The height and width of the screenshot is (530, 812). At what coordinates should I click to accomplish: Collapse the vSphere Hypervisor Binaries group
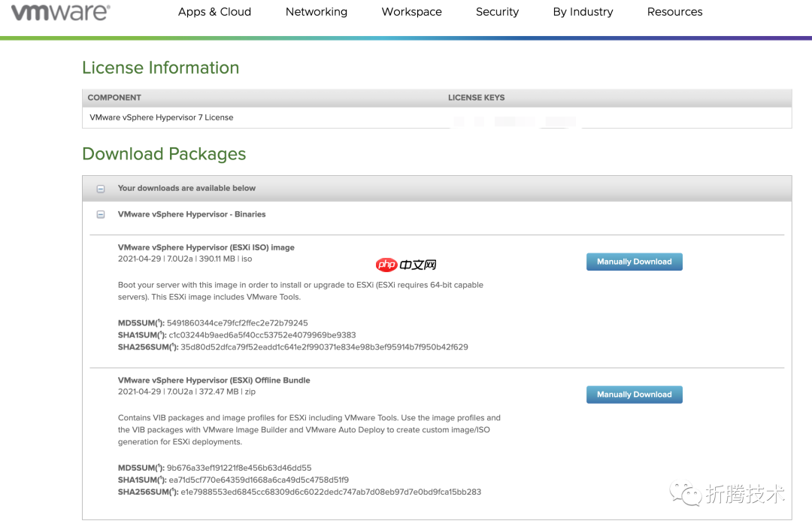(101, 215)
